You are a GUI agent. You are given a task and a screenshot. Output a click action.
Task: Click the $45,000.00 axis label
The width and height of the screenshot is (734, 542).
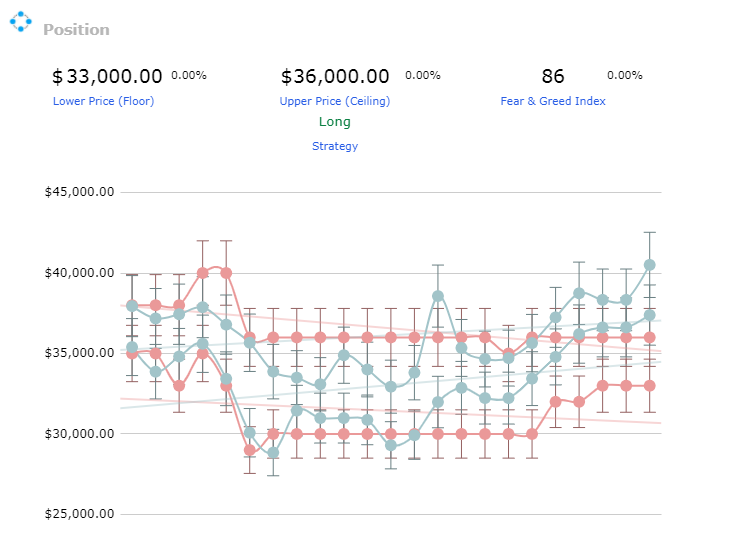pos(79,192)
